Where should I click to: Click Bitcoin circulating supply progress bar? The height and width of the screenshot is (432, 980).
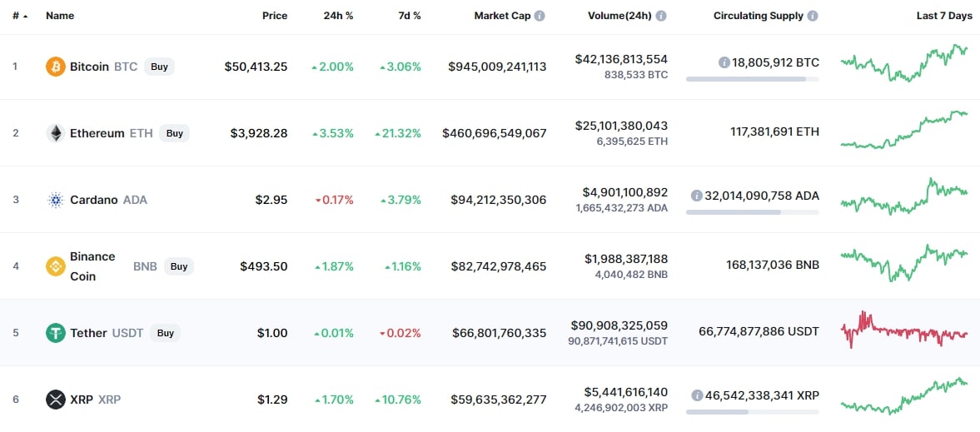(x=753, y=79)
